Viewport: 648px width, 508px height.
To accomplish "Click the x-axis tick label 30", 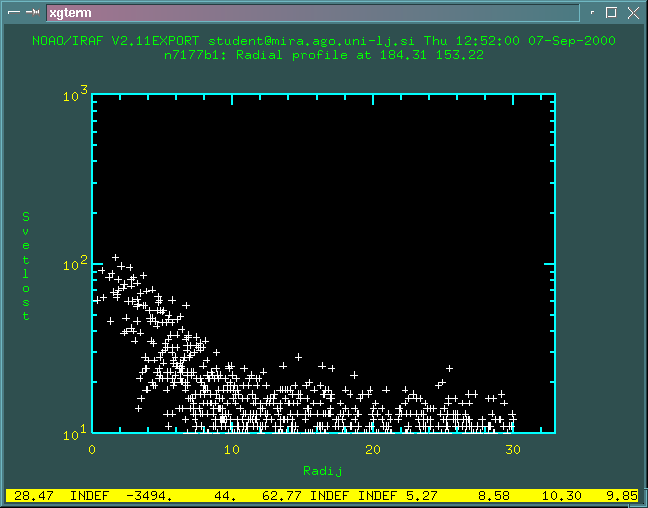I will [513, 449].
